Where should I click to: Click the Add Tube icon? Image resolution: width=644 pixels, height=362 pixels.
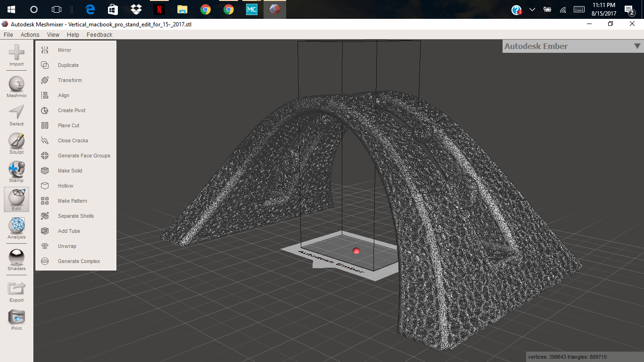45,231
